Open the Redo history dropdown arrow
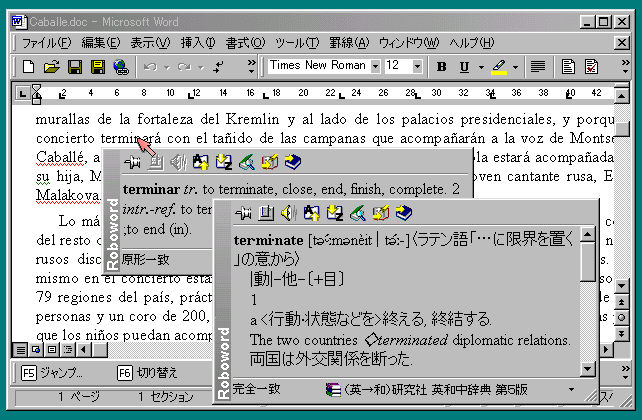The width and height of the screenshot is (642, 420). [201, 67]
